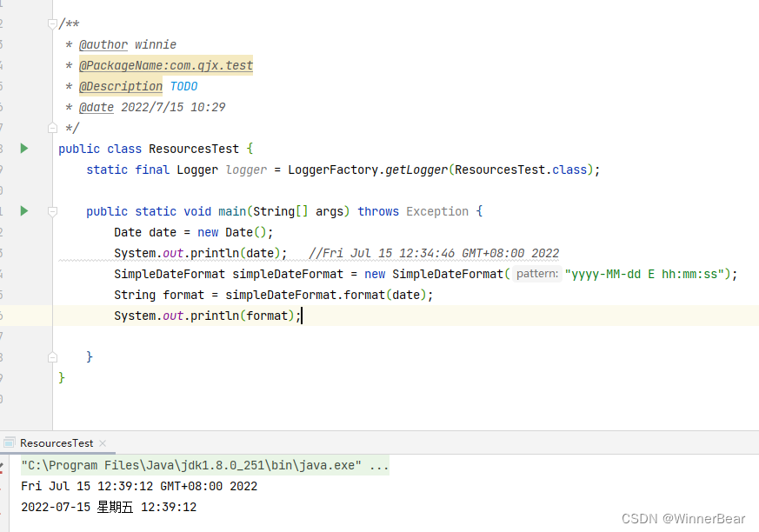Screen dimensions: 759x532
Task: Click the @Description tag in the comment
Action: click(x=121, y=86)
